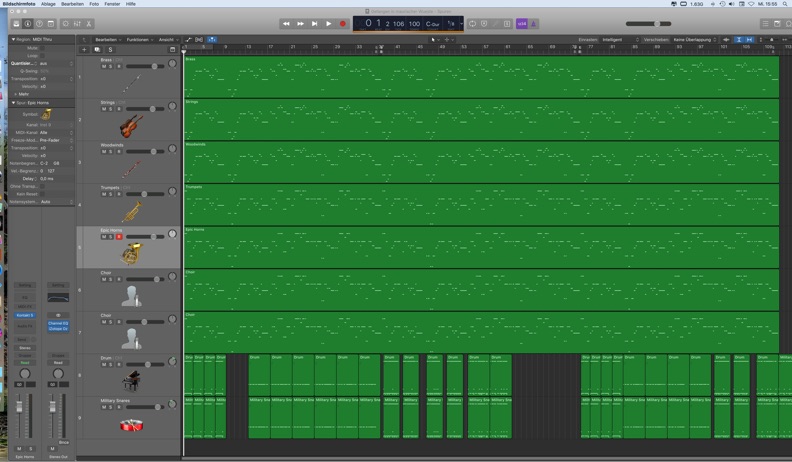Open the Funktionen dropdown menu

click(x=140, y=39)
